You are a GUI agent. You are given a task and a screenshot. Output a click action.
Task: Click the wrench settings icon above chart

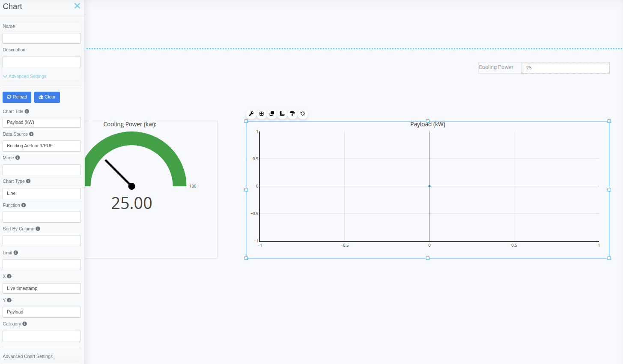coord(251,114)
